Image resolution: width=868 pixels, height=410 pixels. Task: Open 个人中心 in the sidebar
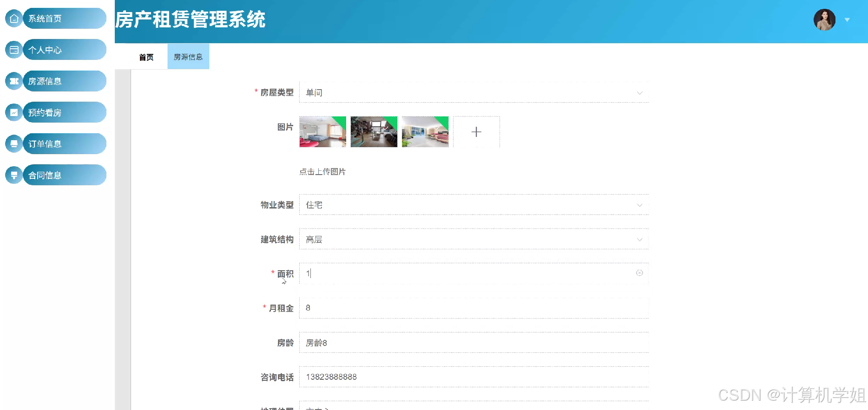(65, 50)
